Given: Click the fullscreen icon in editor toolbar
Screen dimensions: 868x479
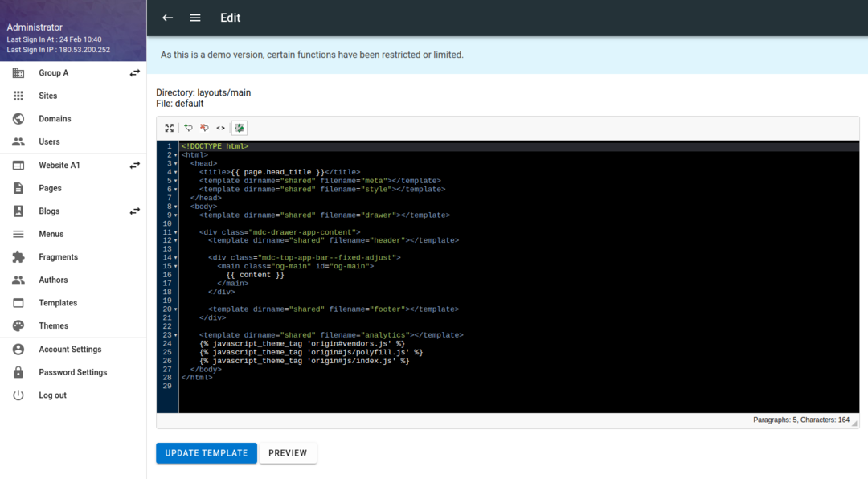Looking at the screenshot, I should 169,128.
